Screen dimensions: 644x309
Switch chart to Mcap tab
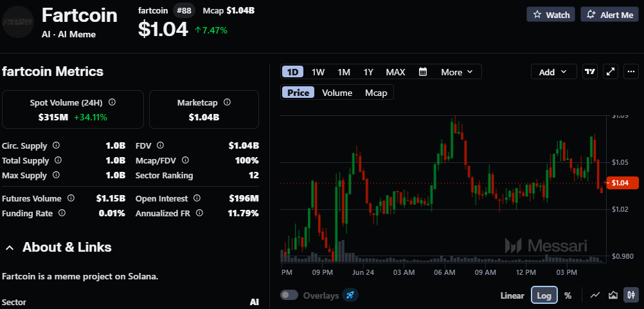(x=376, y=93)
